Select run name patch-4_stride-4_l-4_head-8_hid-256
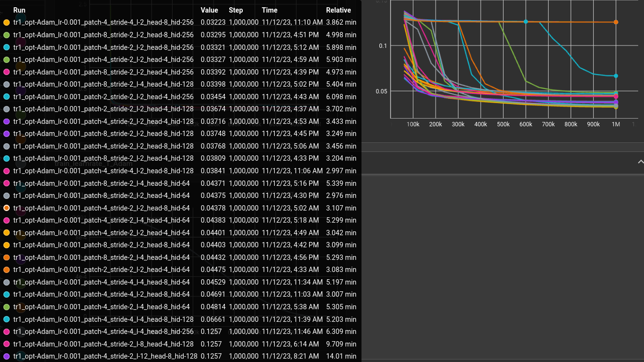 (103, 332)
